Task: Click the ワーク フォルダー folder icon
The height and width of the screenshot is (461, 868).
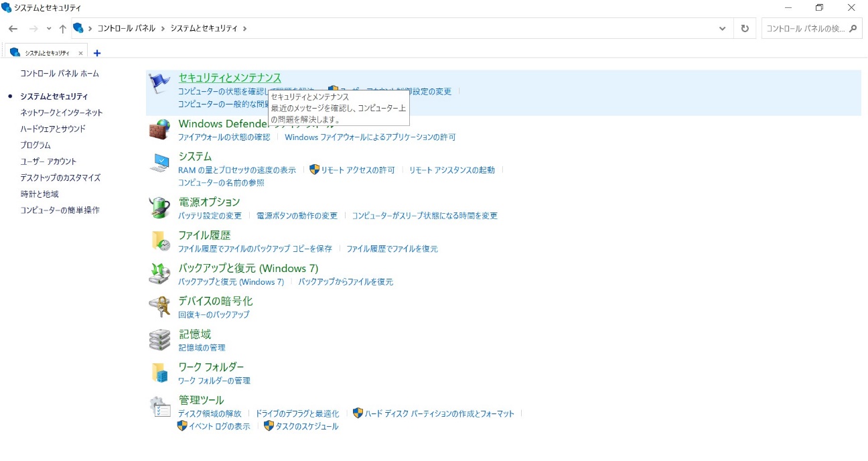Action: 159,372
